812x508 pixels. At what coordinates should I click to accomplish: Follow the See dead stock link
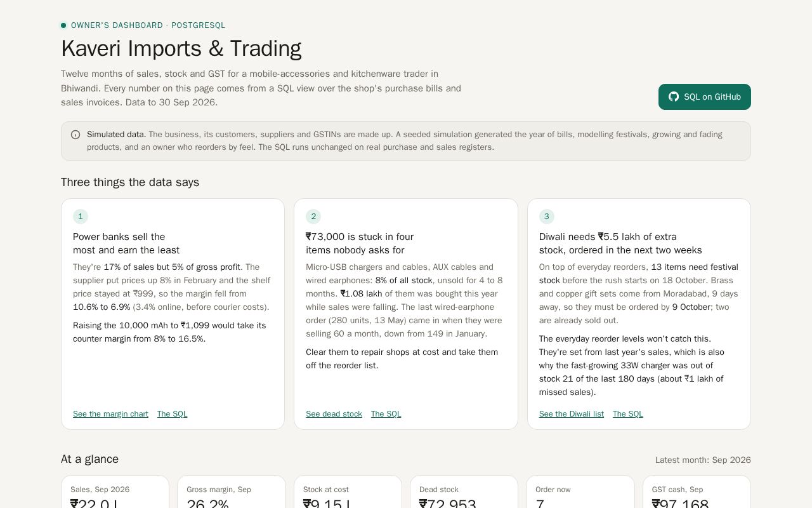tap(334, 414)
